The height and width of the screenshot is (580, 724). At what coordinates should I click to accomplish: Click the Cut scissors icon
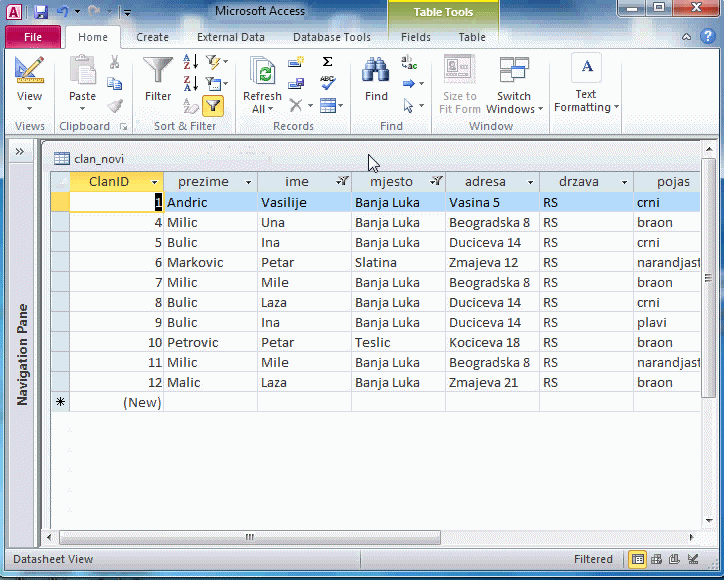pyautogui.click(x=114, y=62)
